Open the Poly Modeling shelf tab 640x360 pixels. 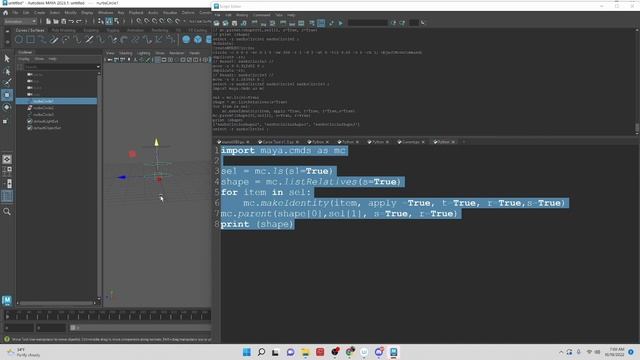coord(64,30)
